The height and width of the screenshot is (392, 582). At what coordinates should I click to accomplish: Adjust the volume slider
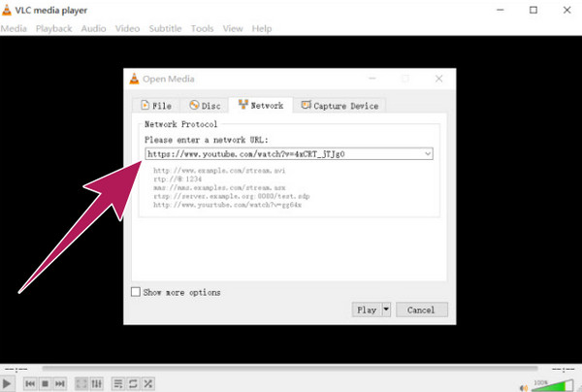[553, 385]
